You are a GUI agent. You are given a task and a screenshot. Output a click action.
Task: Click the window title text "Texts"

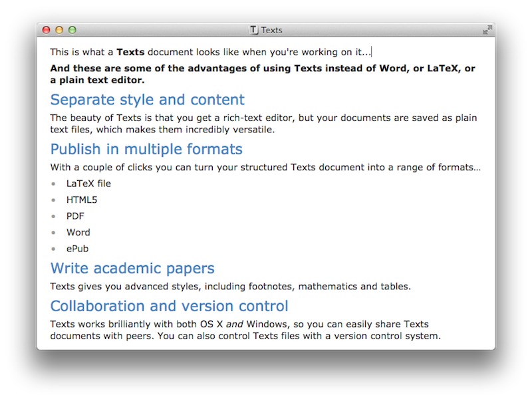click(x=271, y=30)
